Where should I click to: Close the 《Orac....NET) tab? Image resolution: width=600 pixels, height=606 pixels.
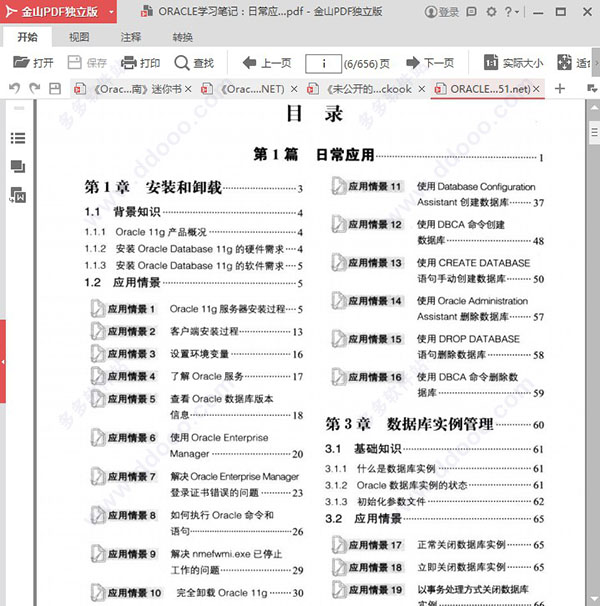[294, 89]
